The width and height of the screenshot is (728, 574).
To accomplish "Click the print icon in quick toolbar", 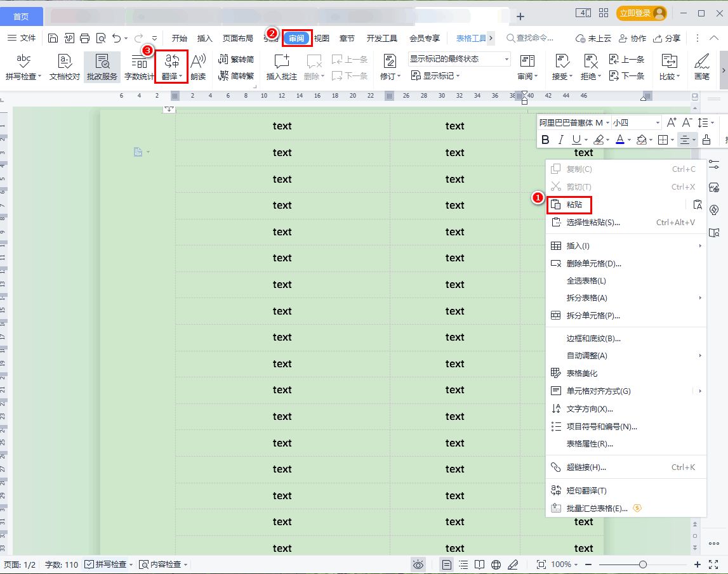I will pyautogui.click(x=84, y=38).
